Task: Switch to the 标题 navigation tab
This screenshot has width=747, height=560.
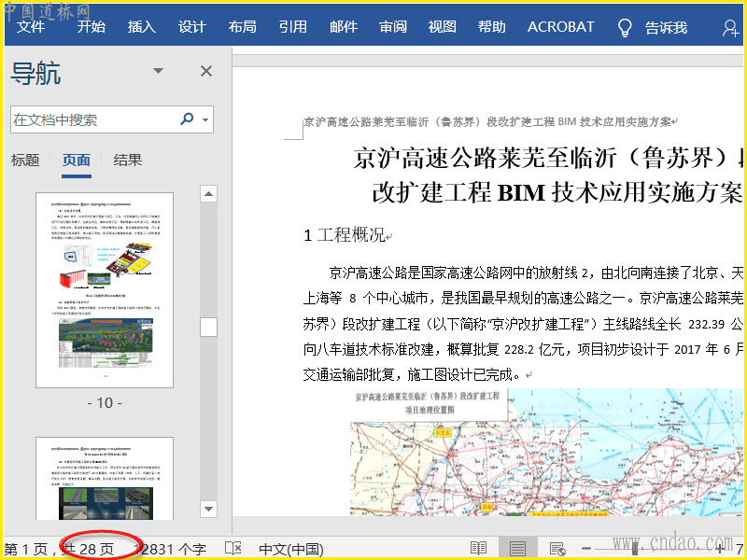Action: click(25, 161)
